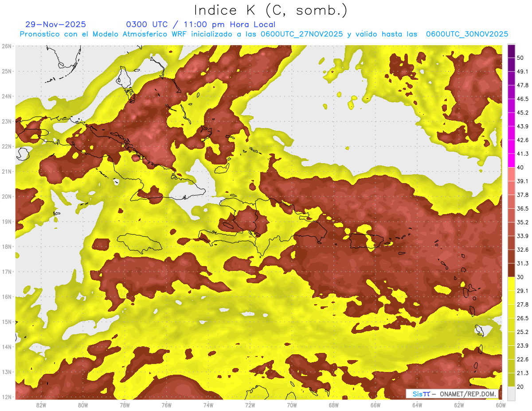
Task: Click the "78W" longitude label
Action: 125,405
